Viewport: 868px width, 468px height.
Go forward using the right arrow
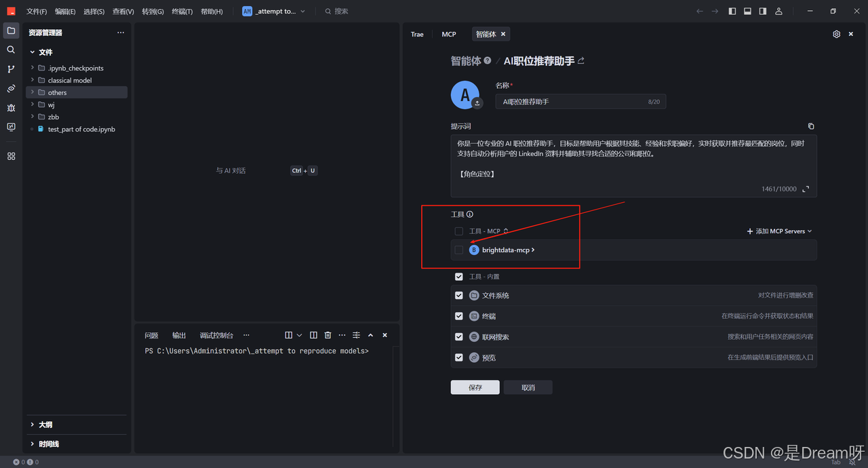(x=715, y=12)
